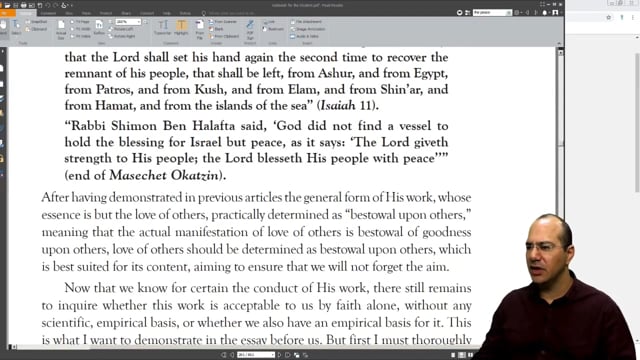
Task: Rotate the page left
Action: [122, 29]
